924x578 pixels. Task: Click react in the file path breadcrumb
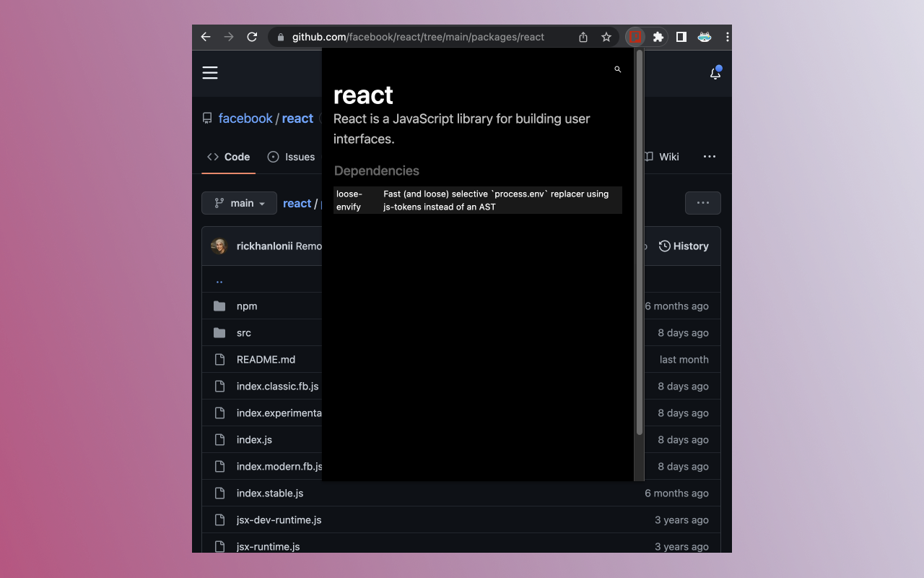(x=297, y=204)
